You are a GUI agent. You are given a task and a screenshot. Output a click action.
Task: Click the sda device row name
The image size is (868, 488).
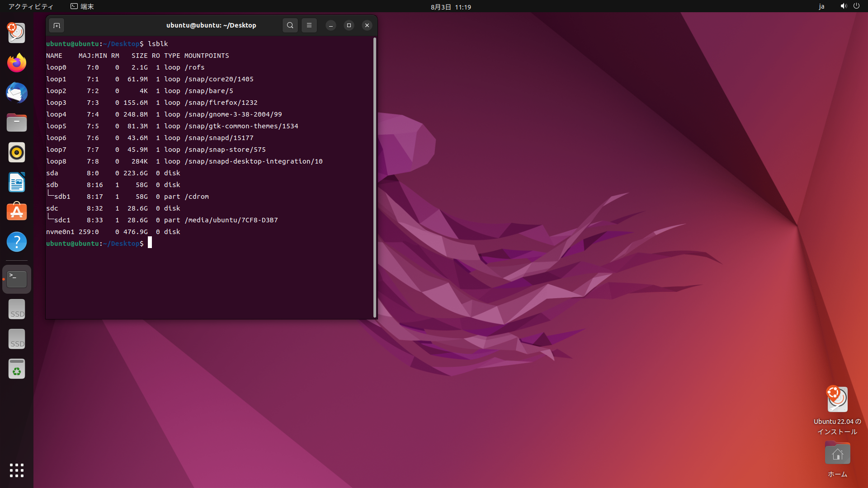(x=52, y=173)
